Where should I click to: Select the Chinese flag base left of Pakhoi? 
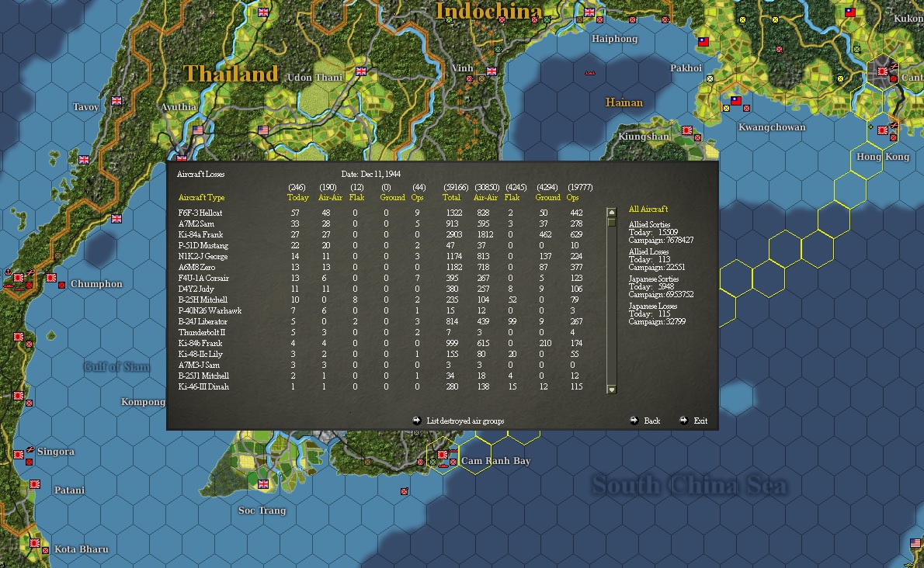[703, 42]
